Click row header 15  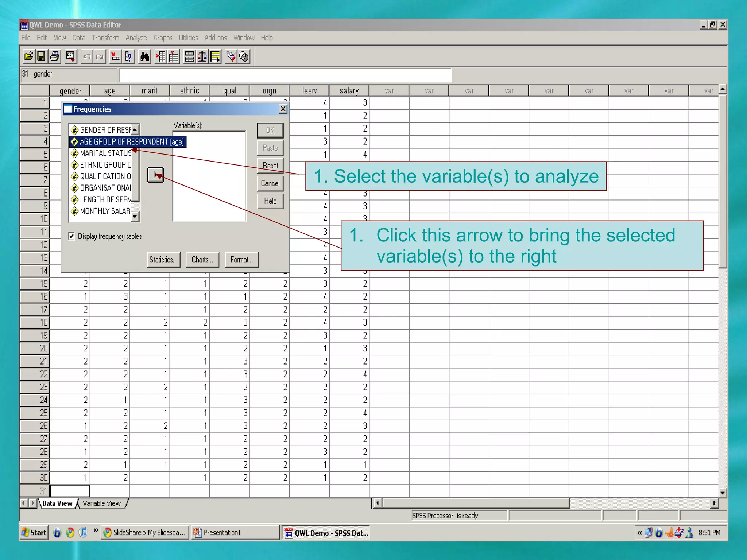(35, 284)
